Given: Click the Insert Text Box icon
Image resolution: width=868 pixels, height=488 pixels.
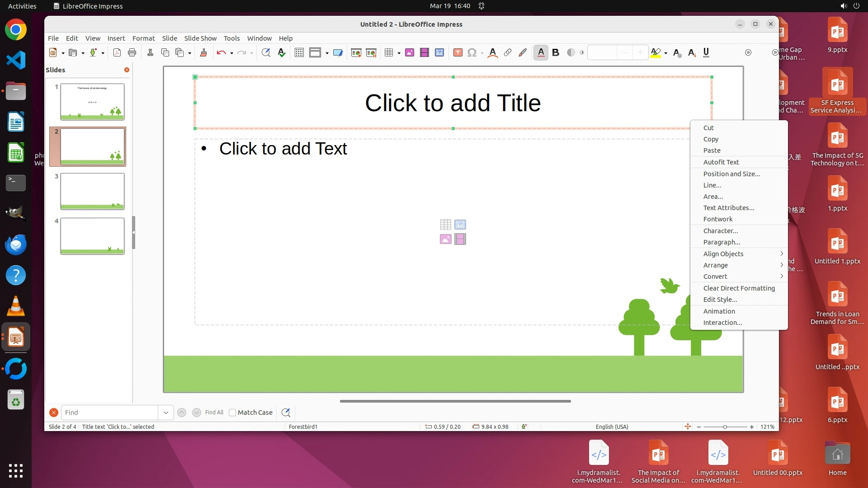Looking at the screenshot, I should coord(458,53).
